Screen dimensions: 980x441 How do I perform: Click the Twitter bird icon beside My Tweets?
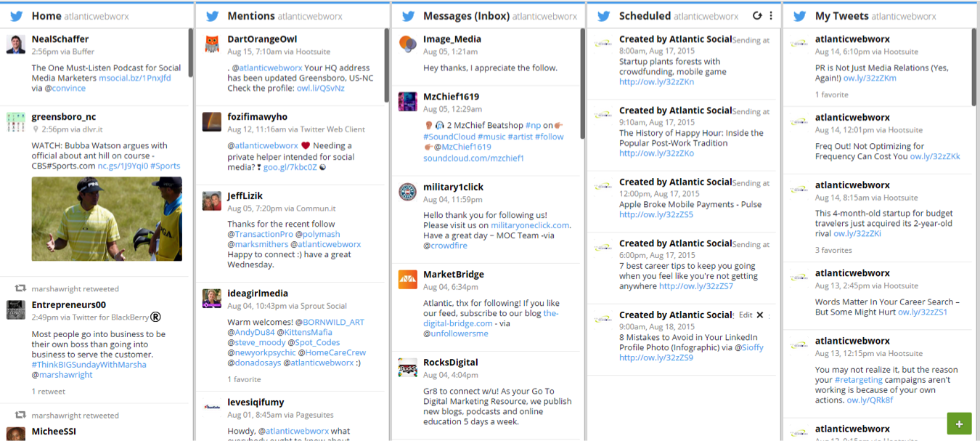point(801,16)
